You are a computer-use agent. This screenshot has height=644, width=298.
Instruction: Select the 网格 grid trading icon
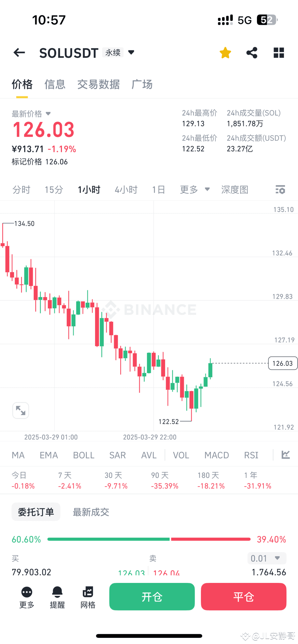(88, 597)
